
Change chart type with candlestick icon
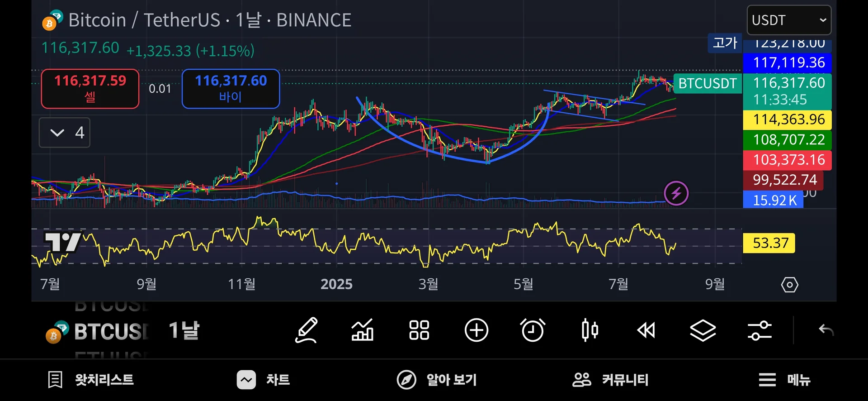[590, 330]
